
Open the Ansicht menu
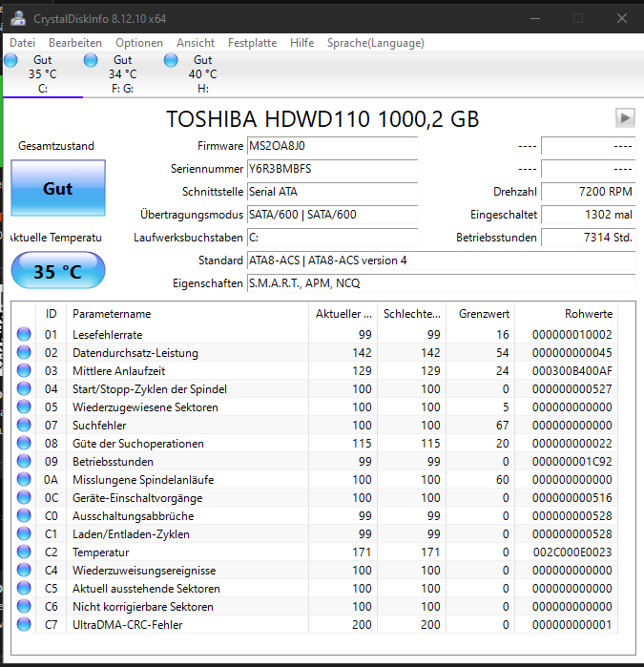point(196,43)
